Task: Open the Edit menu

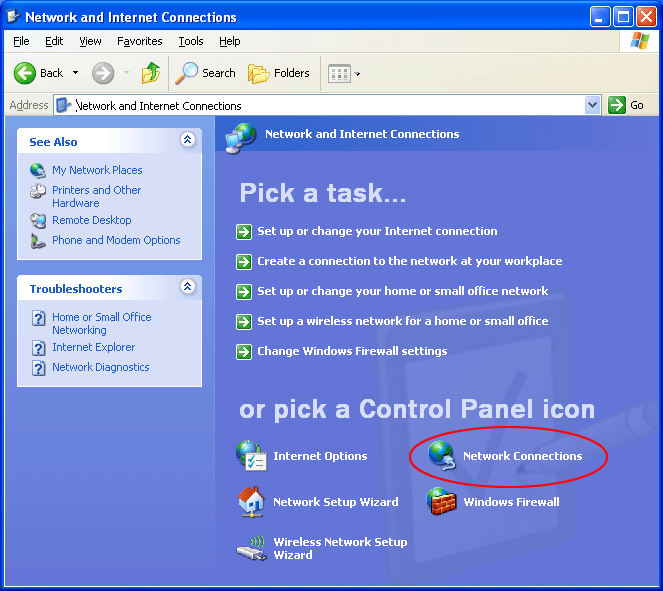Action: pyautogui.click(x=54, y=41)
